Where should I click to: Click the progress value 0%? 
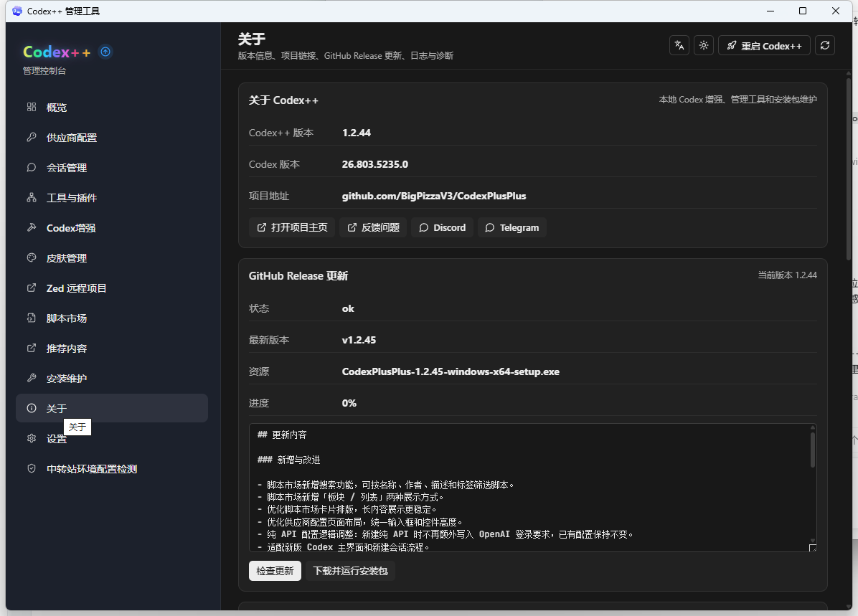click(x=349, y=403)
